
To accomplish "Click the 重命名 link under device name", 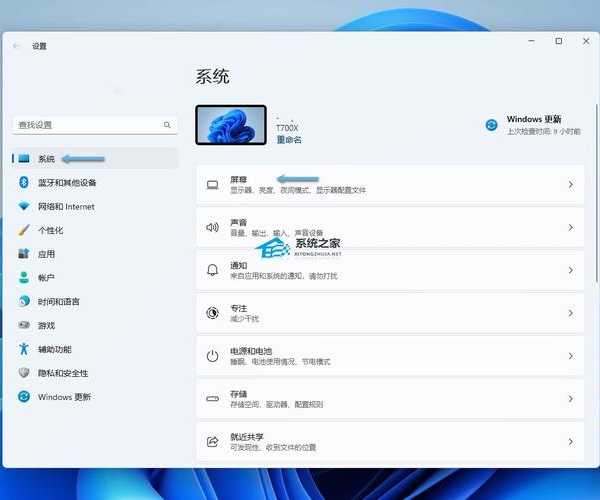I will [x=289, y=140].
